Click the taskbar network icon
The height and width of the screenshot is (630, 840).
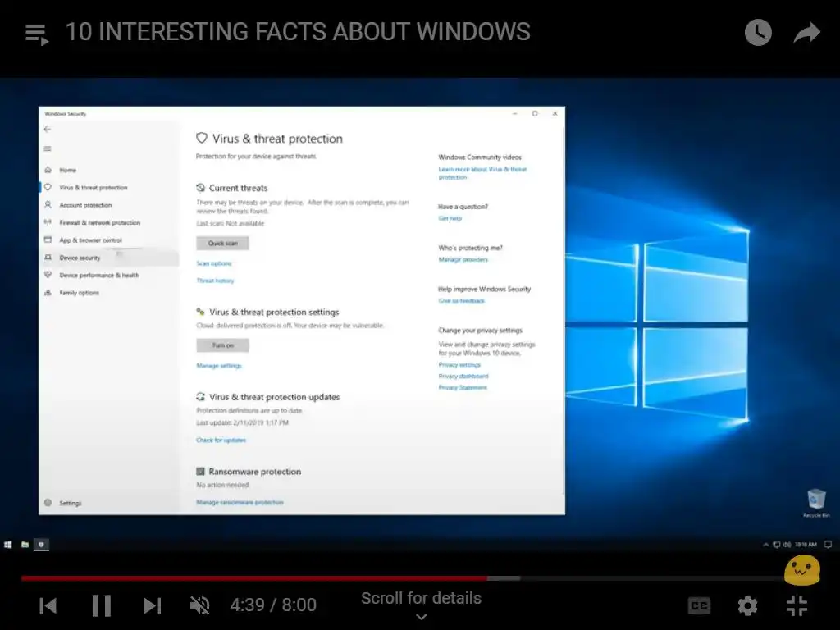coord(776,545)
